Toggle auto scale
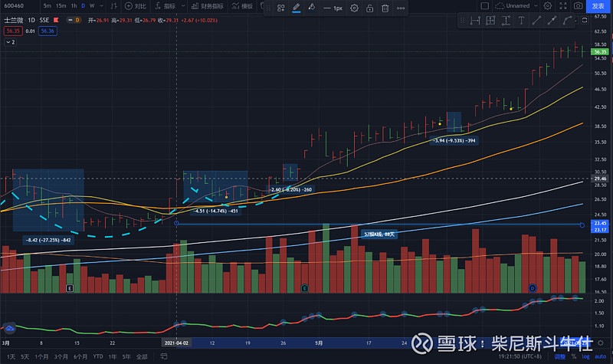 [601, 356]
